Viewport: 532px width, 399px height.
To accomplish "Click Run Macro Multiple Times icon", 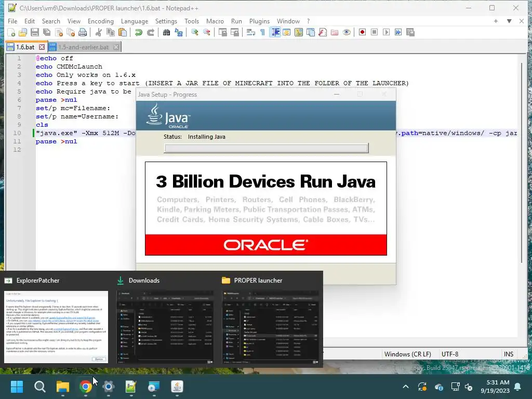I will click(398, 33).
